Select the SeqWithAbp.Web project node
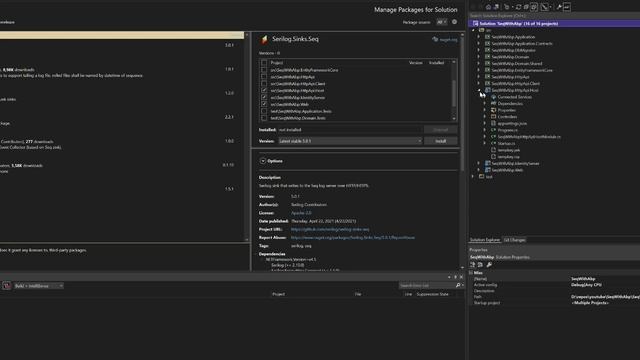640x360 pixels. pyautogui.click(x=507, y=170)
